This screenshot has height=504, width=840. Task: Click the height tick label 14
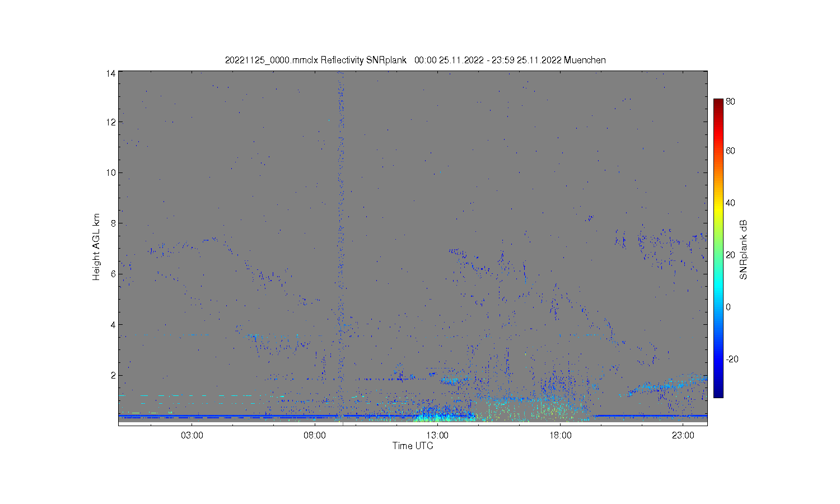point(111,73)
